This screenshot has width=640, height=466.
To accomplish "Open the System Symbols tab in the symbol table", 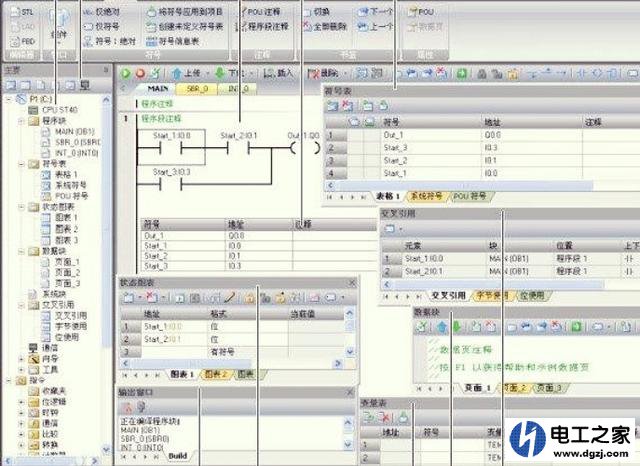I will (x=426, y=197).
